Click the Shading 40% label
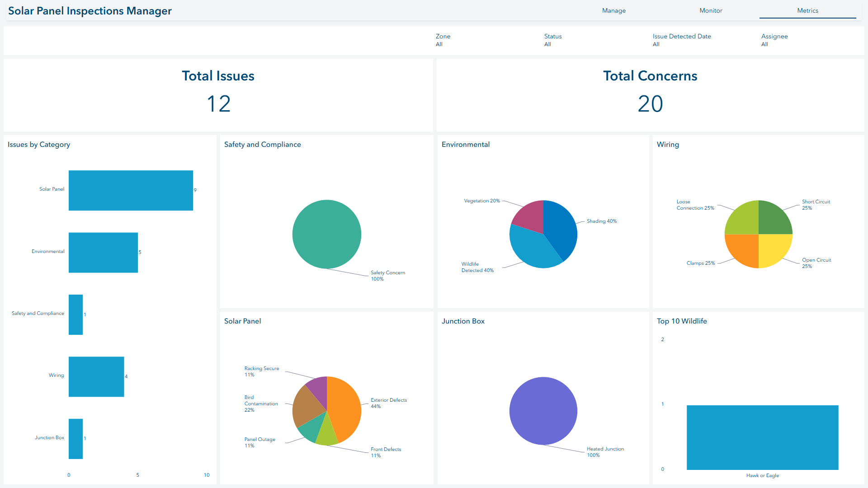The width and height of the screenshot is (868, 488). click(602, 221)
